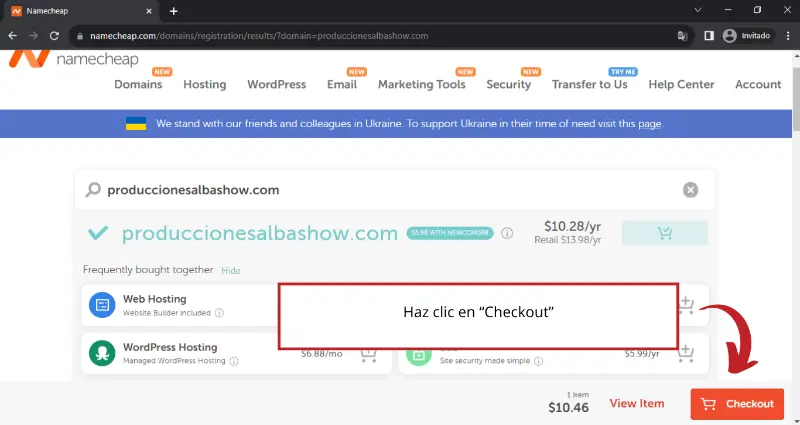Click the site info lock icon in the address bar
800x425 pixels.
pos(80,36)
